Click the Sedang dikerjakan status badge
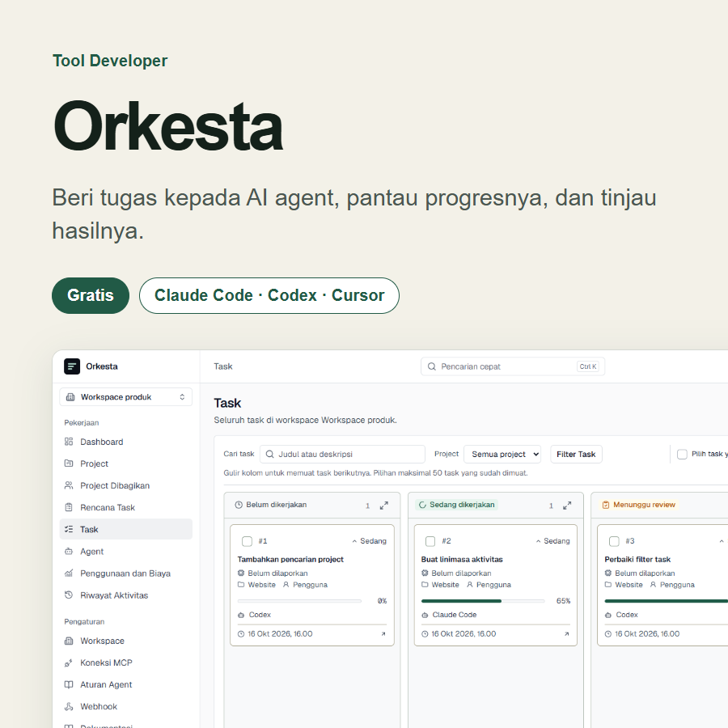Screen dimensions: 728x728 tap(457, 505)
